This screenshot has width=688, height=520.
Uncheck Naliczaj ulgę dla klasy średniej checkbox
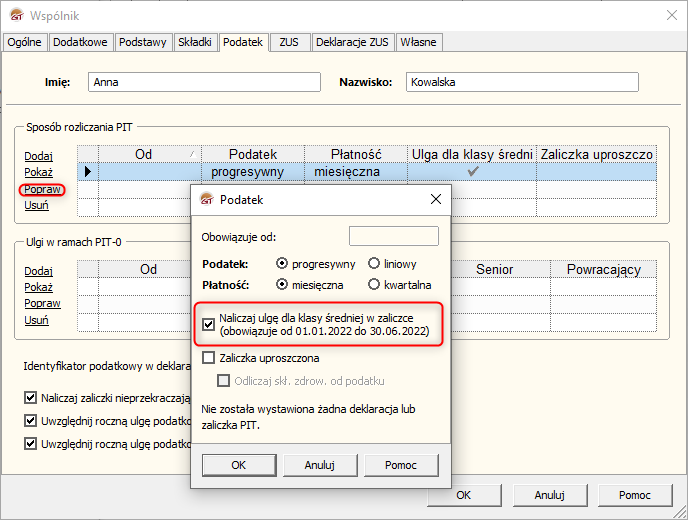coord(208,324)
